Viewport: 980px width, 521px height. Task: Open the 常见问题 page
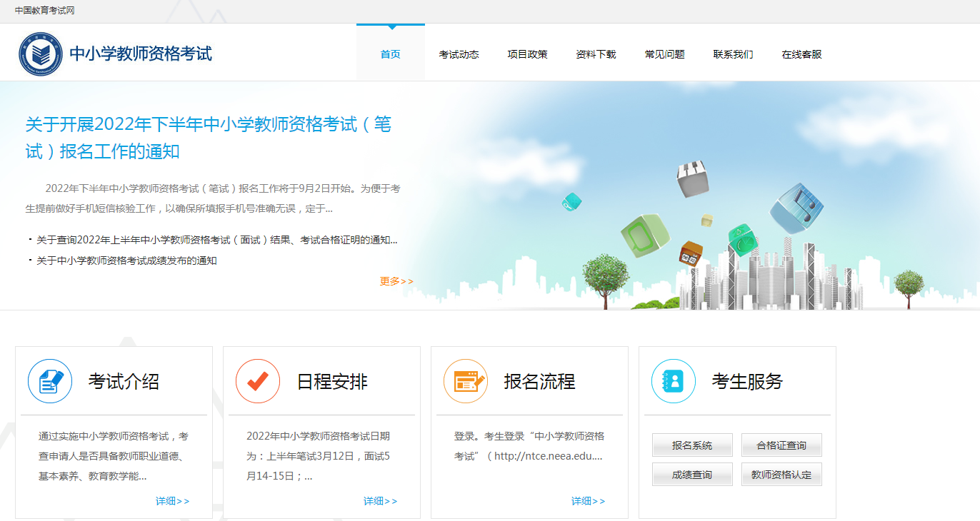tap(664, 54)
